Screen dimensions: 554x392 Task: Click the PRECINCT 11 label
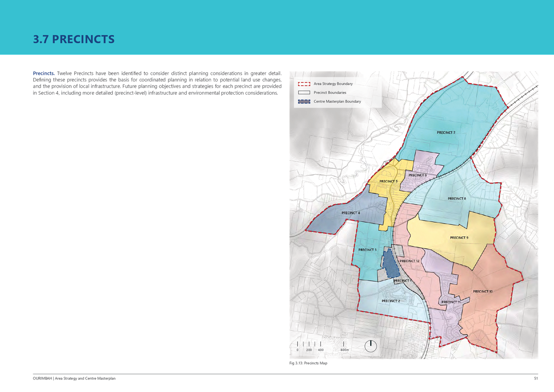[451, 302]
